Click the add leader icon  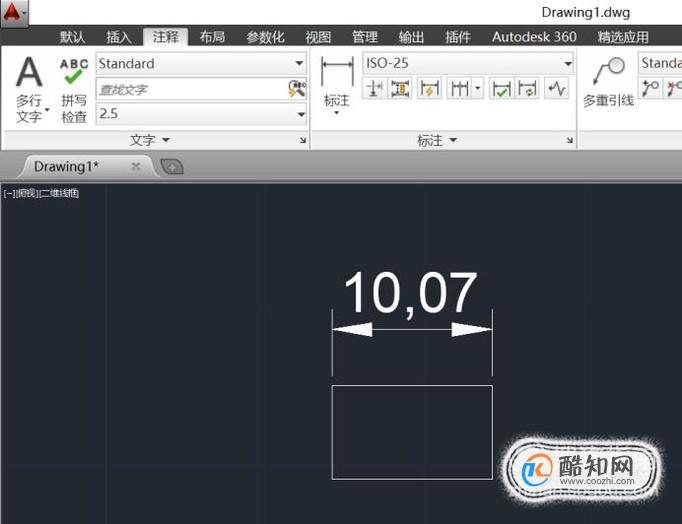point(650,88)
